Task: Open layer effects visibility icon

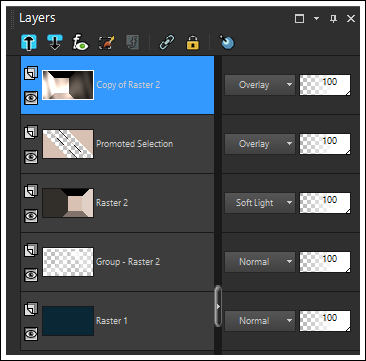Action: click(81, 43)
